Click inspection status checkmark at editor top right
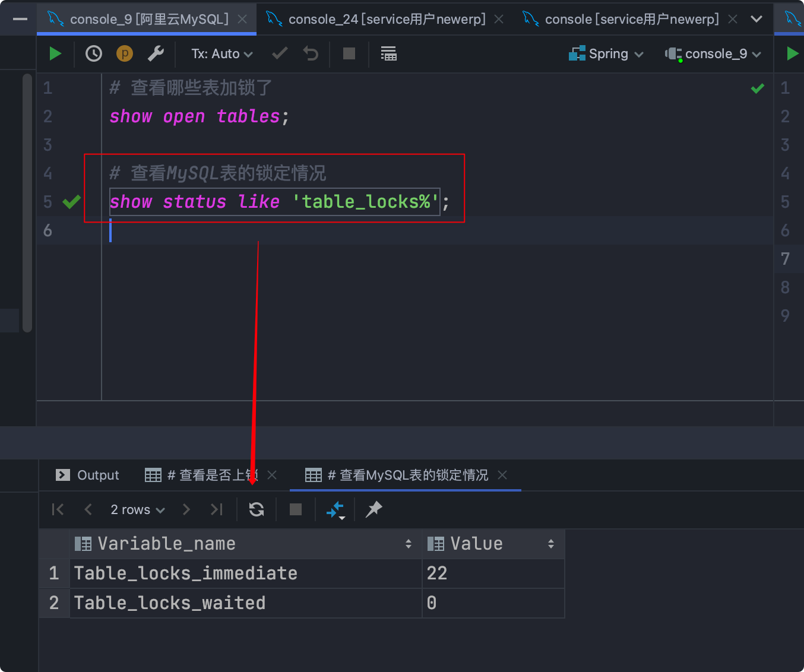The height and width of the screenshot is (672, 804). point(758,88)
